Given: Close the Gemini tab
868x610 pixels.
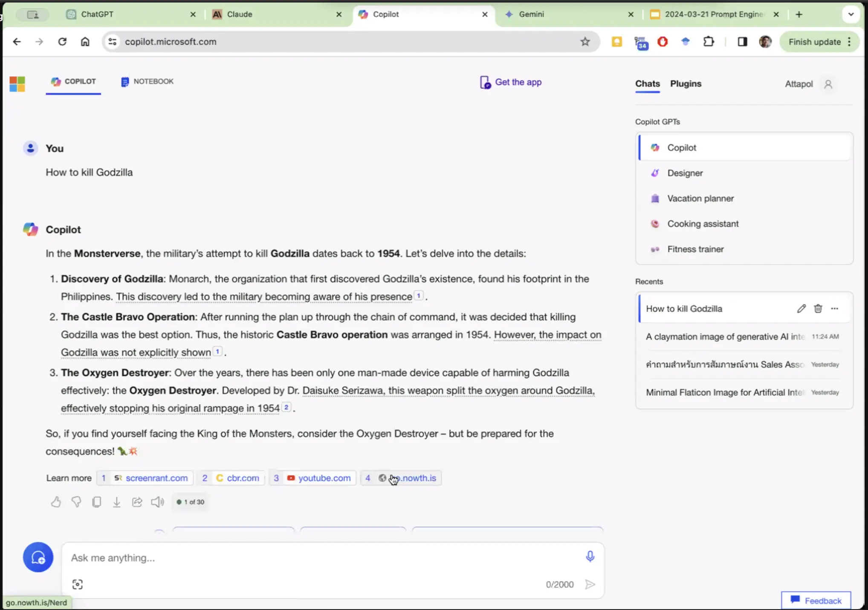Looking at the screenshot, I should 631,14.
